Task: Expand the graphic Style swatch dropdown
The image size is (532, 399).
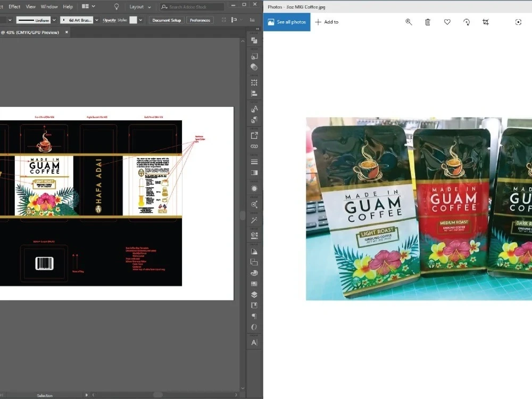Action: coord(140,20)
